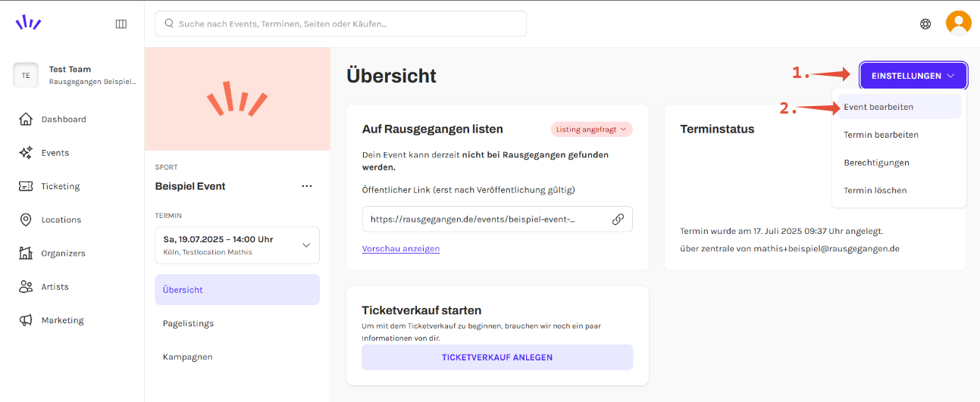The image size is (980, 402).
Task: Click the Beispiel Event title
Action: (190, 186)
